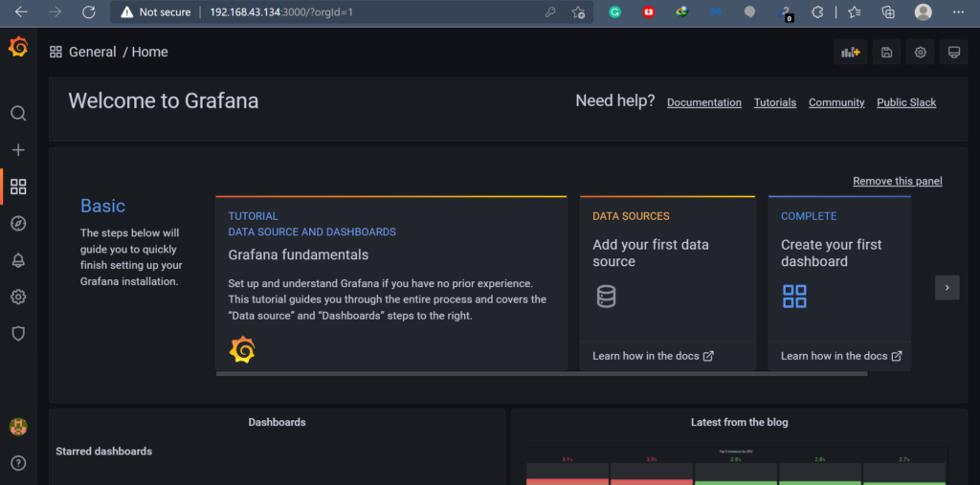Screen dimensions: 980x485
Task: Click the Not secure warning badge
Action: [156, 11]
